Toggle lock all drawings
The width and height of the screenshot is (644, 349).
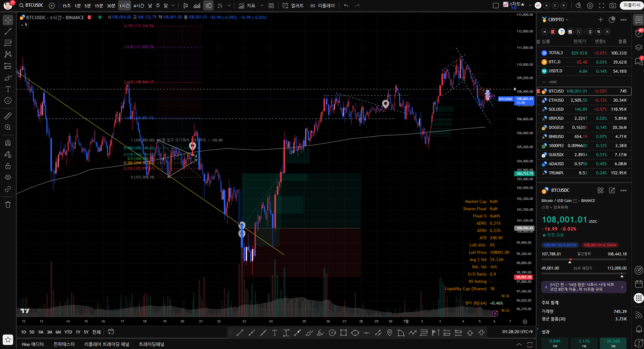pos(8,166)
